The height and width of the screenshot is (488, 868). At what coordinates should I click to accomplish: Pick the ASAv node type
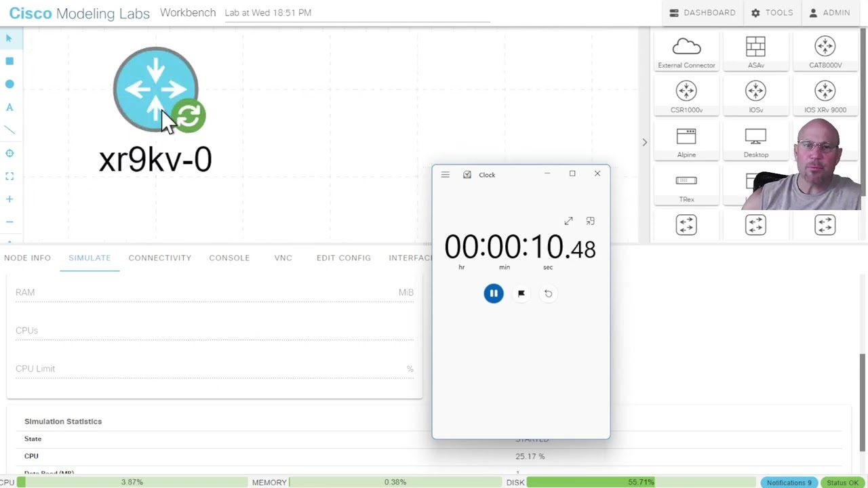(x=755, y=53)
